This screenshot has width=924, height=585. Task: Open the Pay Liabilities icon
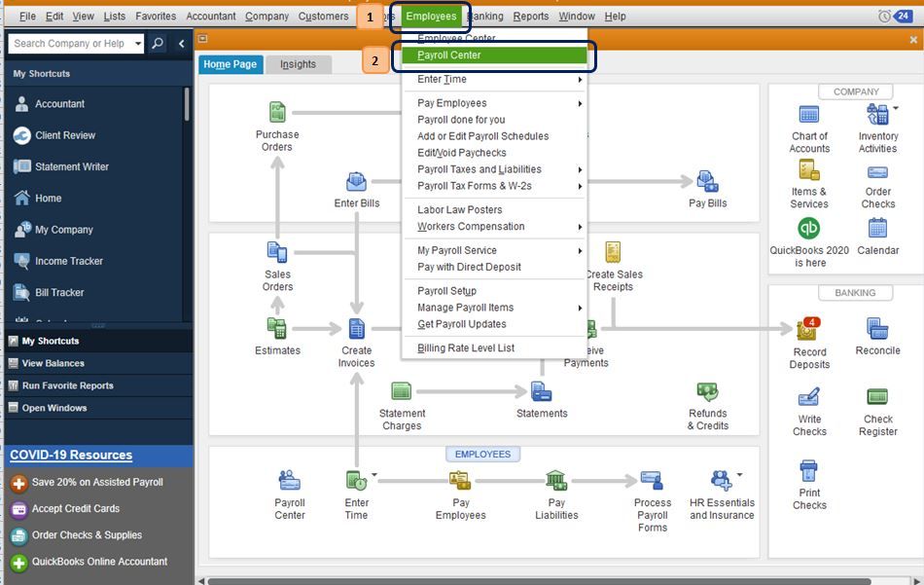556,481
